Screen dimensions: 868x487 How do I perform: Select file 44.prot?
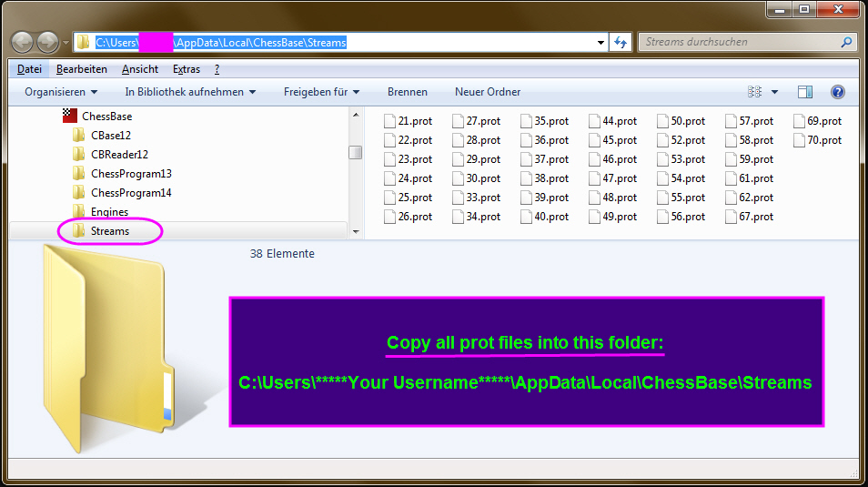tap(613, 121)
